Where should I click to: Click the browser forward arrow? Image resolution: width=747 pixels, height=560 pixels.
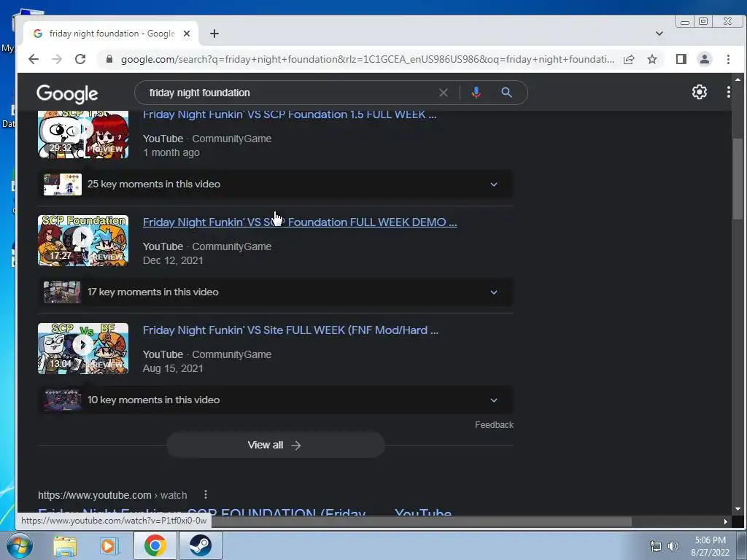coord(57,59)
